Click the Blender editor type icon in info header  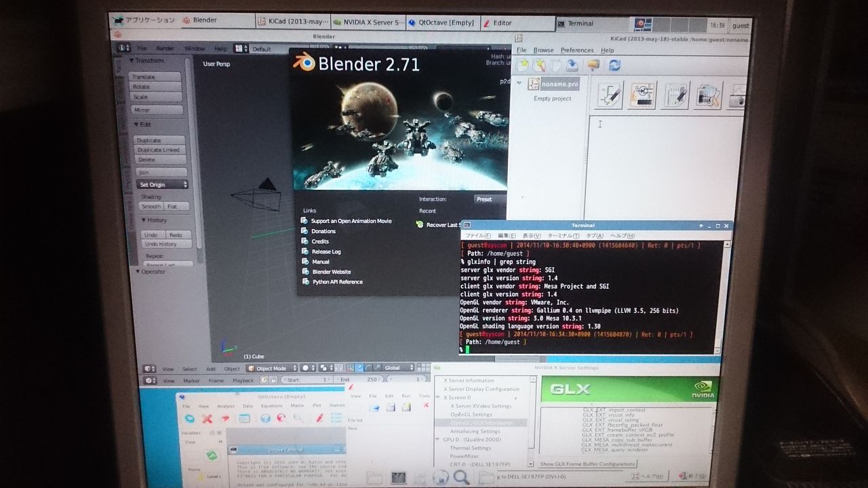tap(123, 48)
